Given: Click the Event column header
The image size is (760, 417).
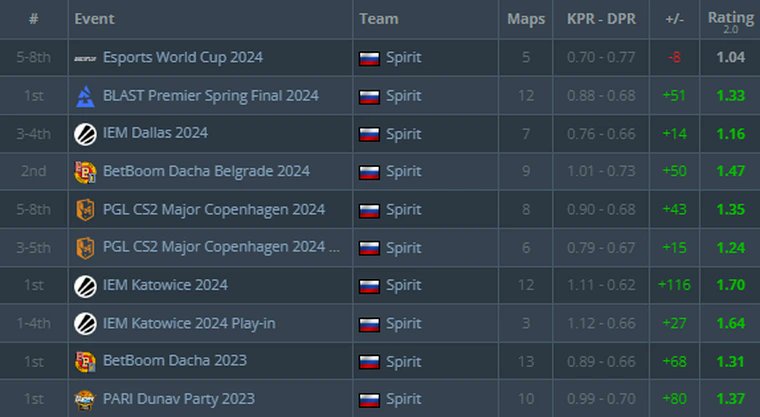Looking at the screenshot, I should point(95,19).
